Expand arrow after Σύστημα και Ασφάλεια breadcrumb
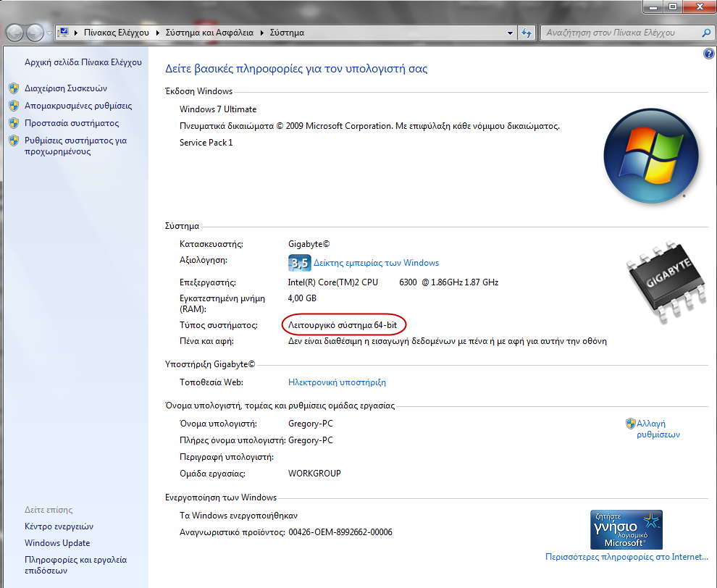 point(262,33)
